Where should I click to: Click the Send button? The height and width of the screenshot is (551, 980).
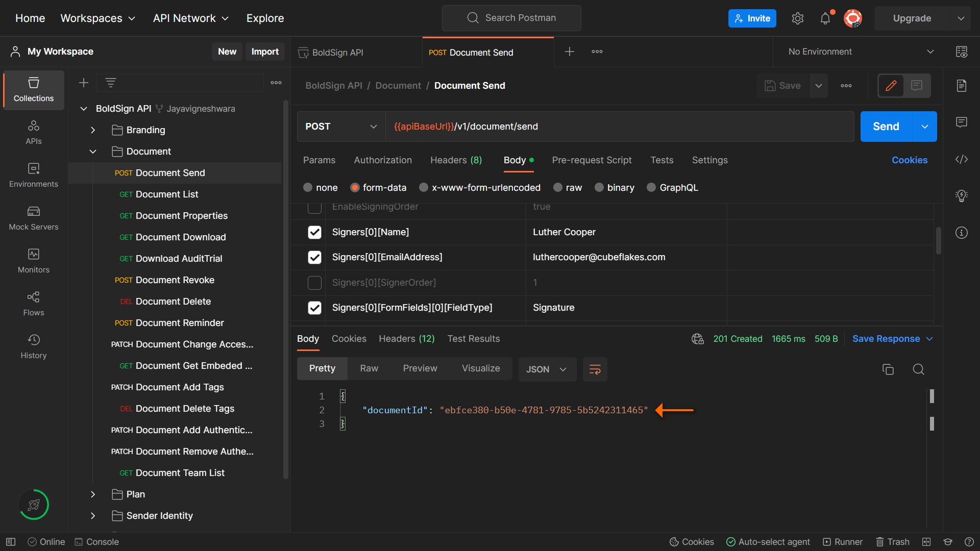[886, 127]
